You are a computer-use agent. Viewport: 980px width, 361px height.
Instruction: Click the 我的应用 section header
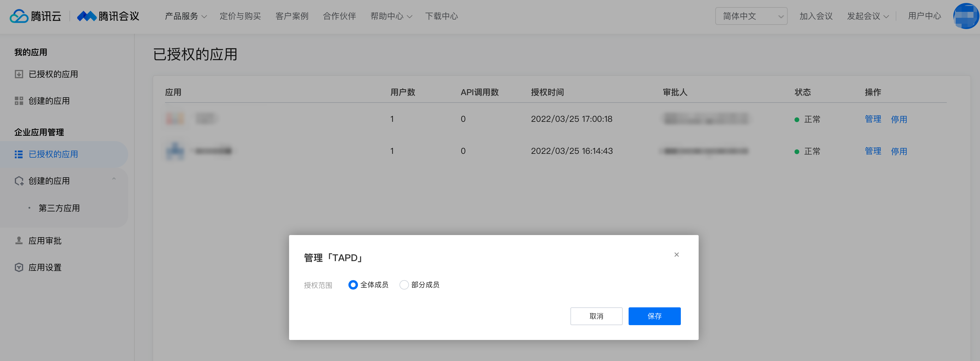(x=31, y=52)
